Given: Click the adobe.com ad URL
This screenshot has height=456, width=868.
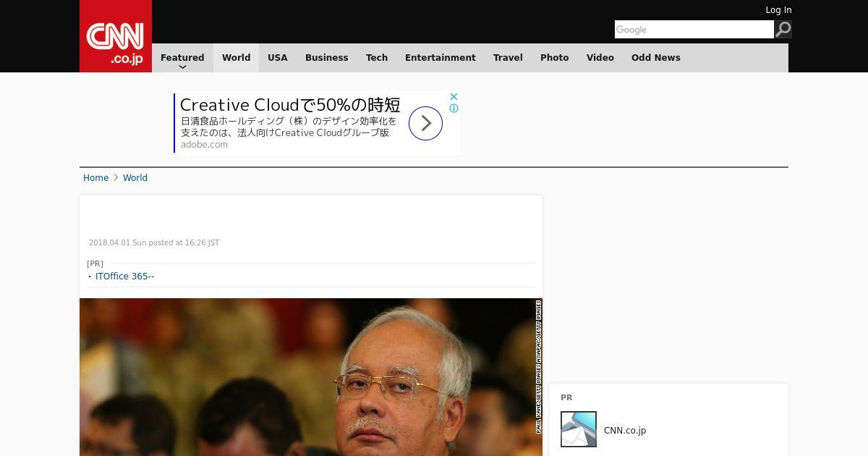Looking at the screenshot, I should click(204, 145).
